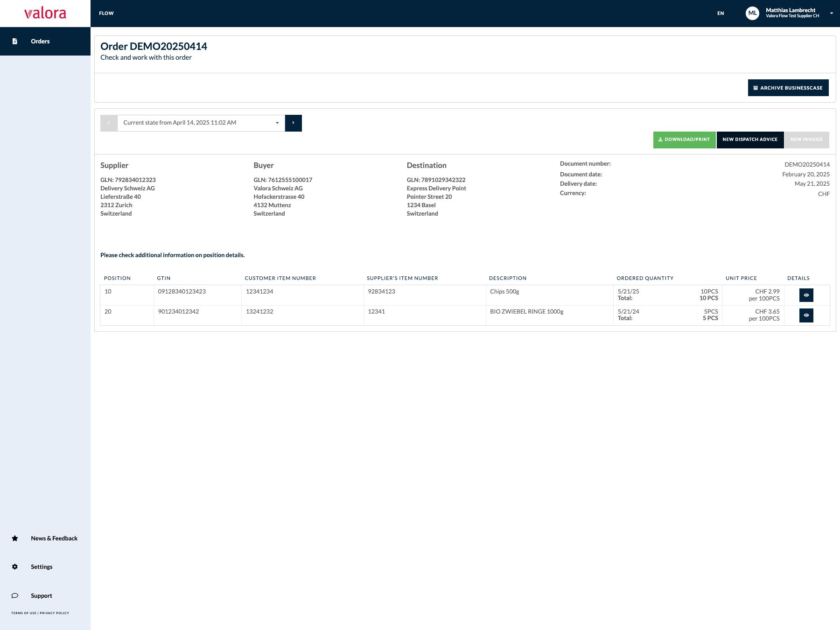Click the Ordered Quantity column header

pos(645,278)
